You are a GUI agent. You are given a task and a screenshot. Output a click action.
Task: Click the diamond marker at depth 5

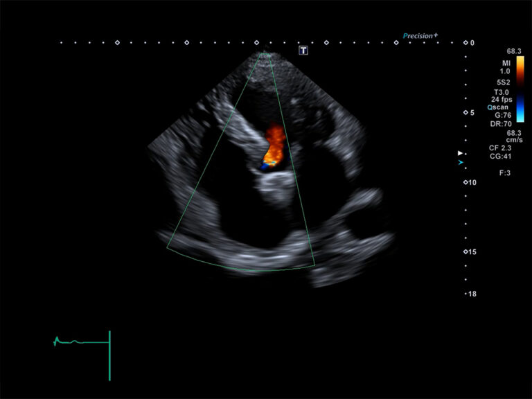pos(465,112)
